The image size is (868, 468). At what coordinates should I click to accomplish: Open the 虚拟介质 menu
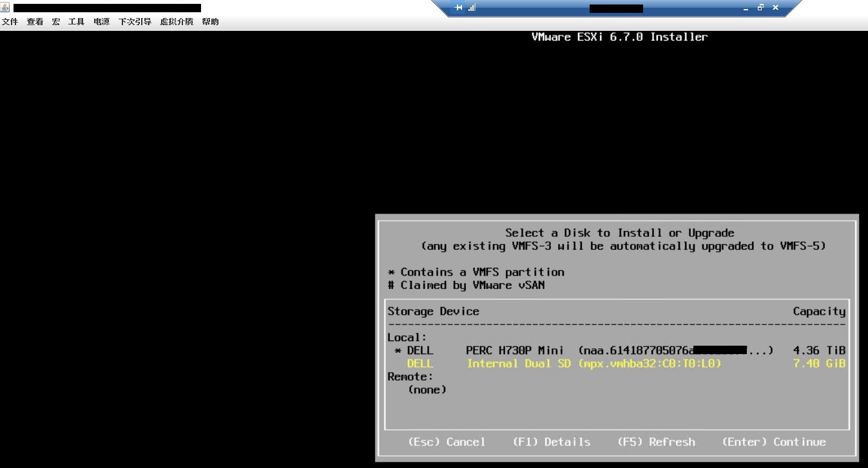(x=177, y=22)
